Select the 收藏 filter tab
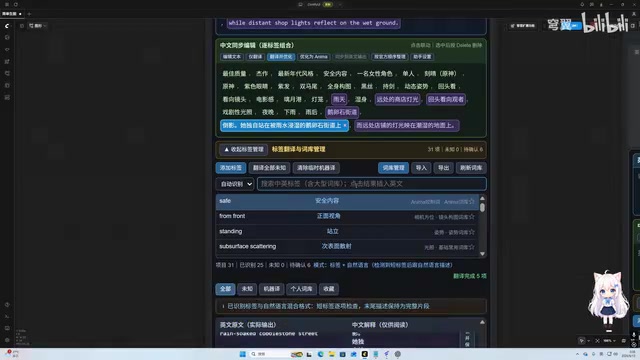640x360 pixels. [x=329, y=289]
